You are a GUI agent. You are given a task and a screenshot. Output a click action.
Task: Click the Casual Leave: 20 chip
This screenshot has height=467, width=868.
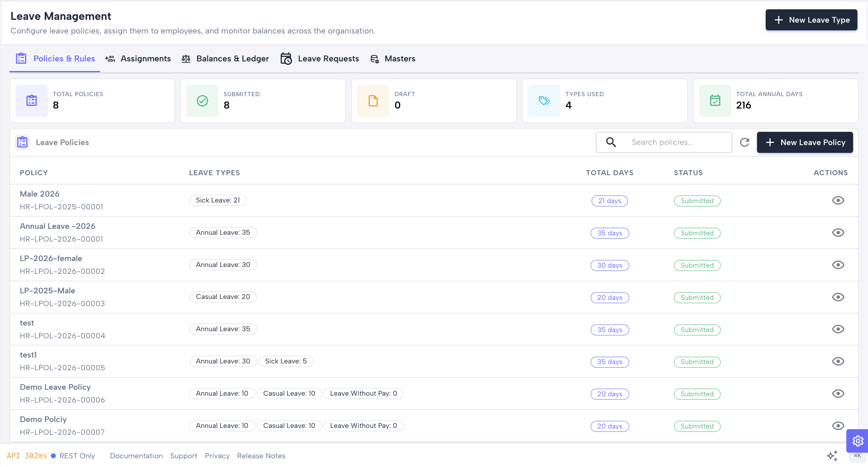[x=223, y=296]
